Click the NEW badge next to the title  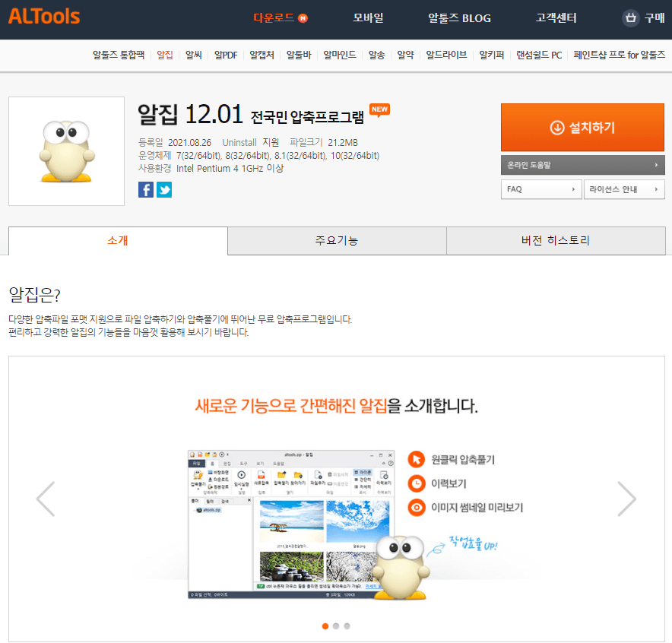coord(379,110)
